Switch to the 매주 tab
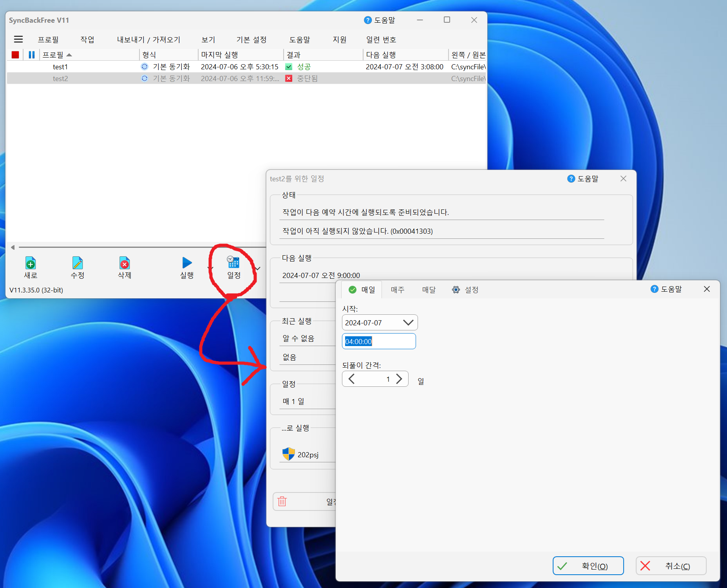 [x=398, y=290]
